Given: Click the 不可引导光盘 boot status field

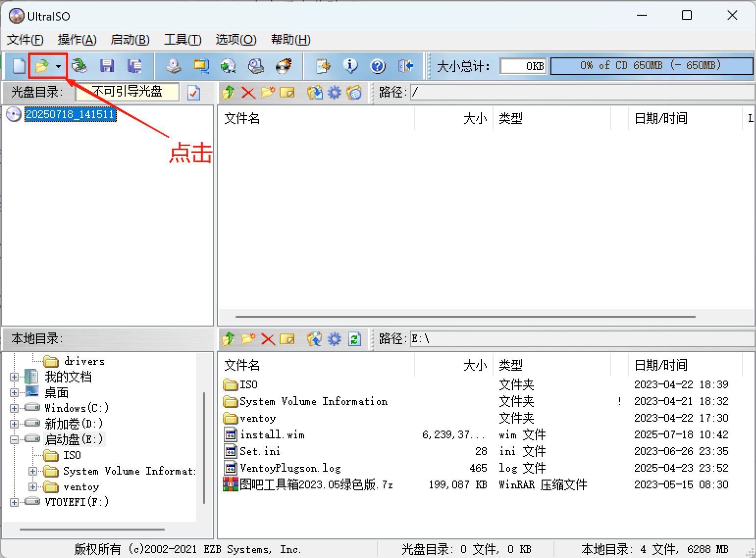Looking at the screenshot, I should tap(127, 92).
